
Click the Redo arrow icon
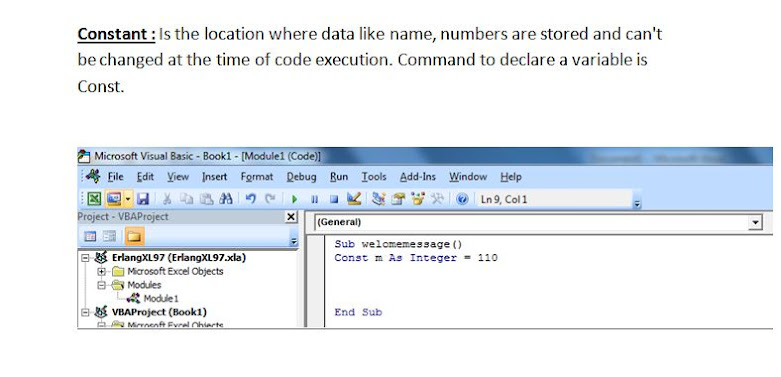tap(270, 199)
